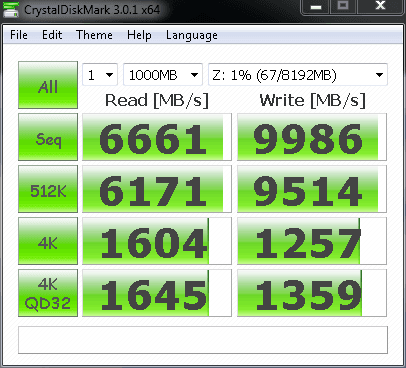406x368 pixels.
Task: Open the Edit menu
Action: (52, 35)
